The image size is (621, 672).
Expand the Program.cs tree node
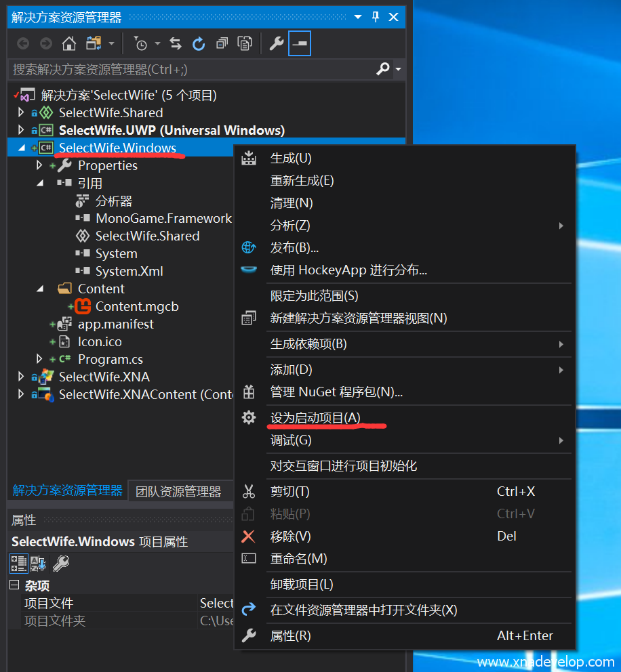point(39,360)
